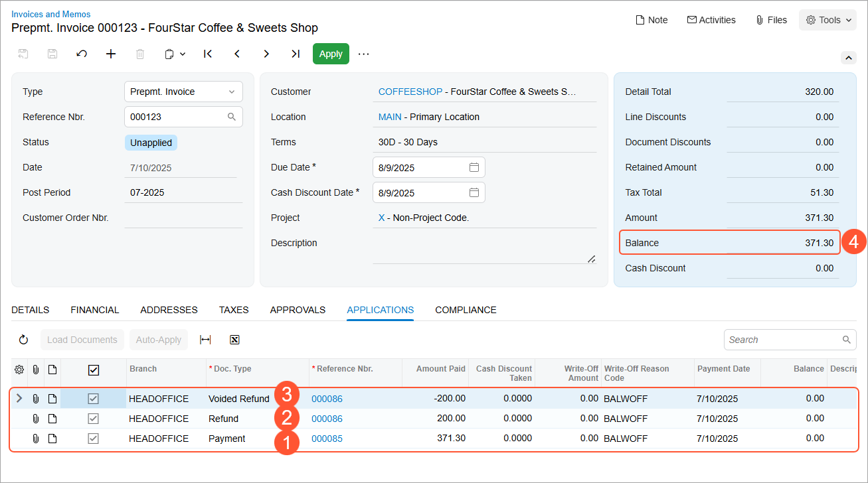Expand the Tools menu

pyautogui.click(x=828, y=20)
